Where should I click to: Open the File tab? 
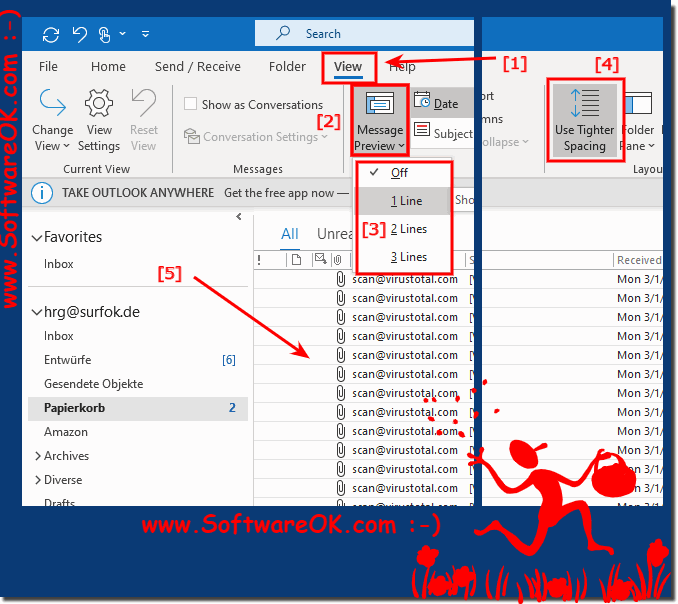pyautogui.click(x=48, y=67)
